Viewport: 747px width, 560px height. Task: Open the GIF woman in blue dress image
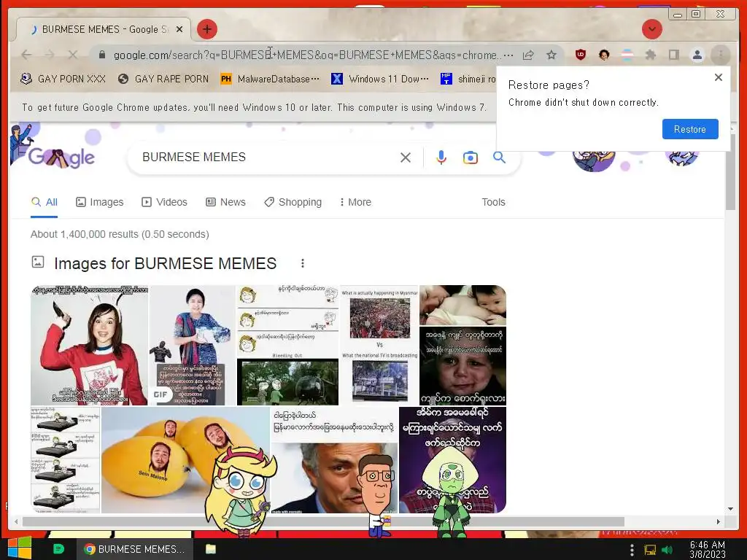pyautogui.click(x=193, y=345)
